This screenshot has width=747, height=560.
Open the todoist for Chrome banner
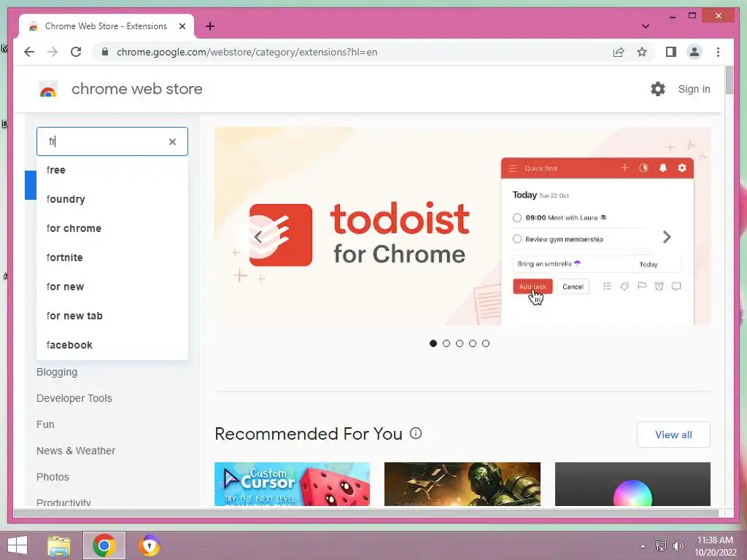[x=462, y=226]
